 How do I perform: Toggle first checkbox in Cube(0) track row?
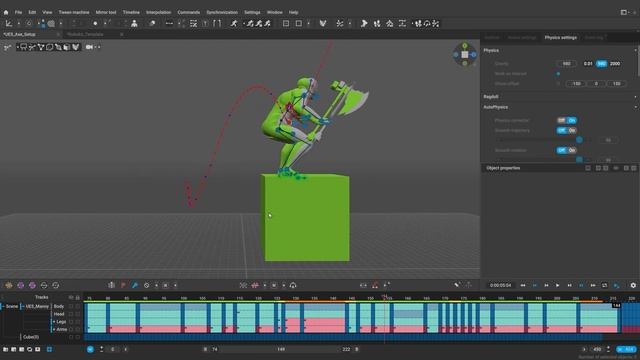pyautogui.click(x=71, y=337)
